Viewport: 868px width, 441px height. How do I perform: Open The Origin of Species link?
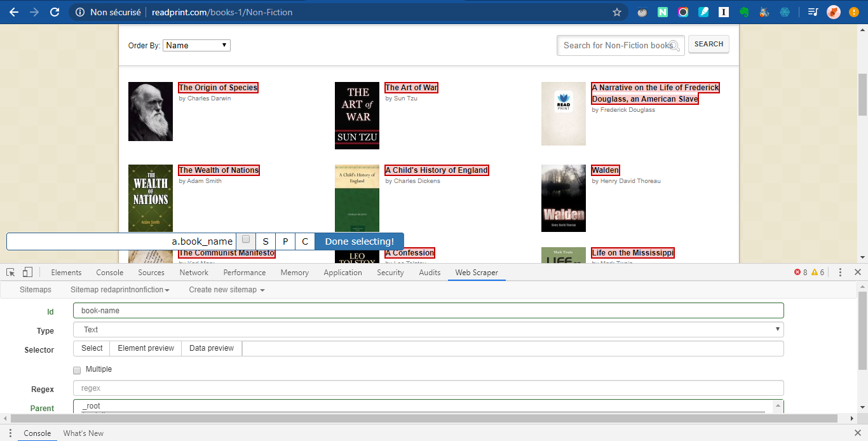point(218,88)
